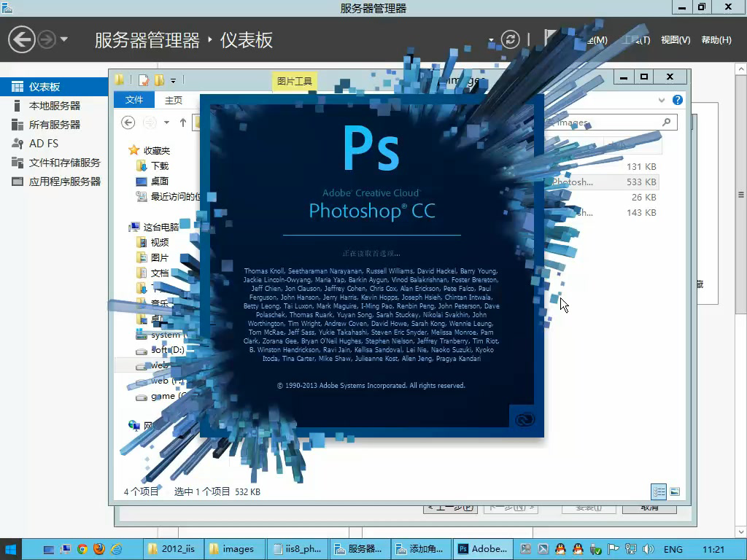Open Server Manager navigation history dropdown
Screen dimensions: 747x560
click(x=64, y=39)
